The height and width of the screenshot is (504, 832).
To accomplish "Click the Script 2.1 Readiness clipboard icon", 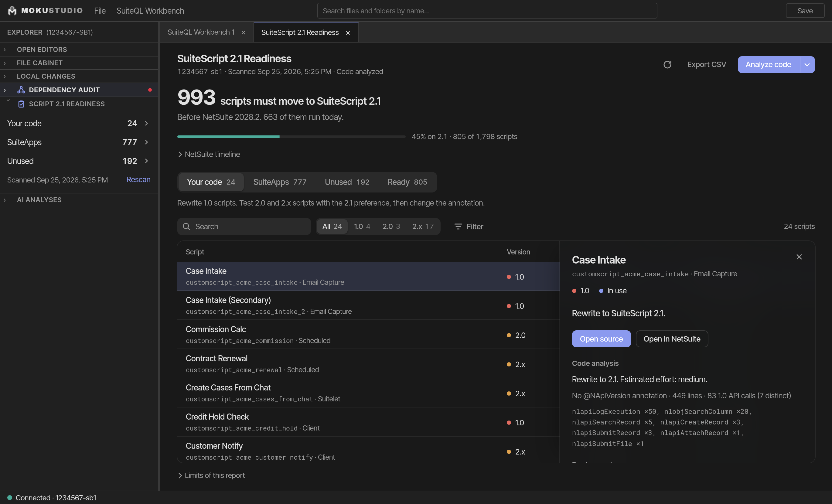I will point(21,104).
